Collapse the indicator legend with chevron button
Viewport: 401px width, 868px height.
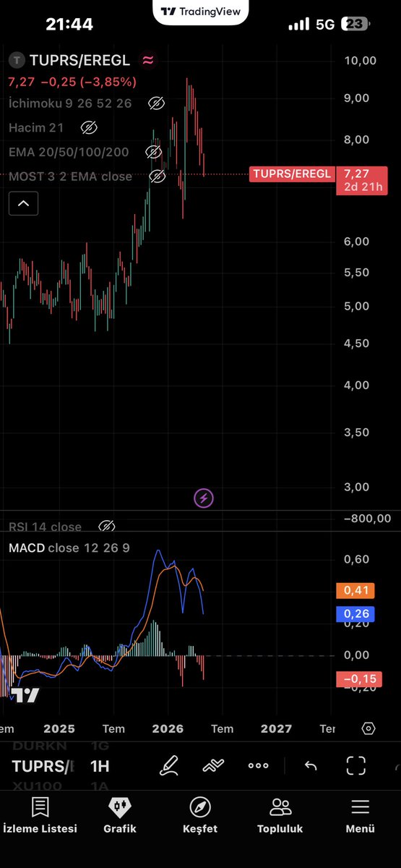(23, 204)
